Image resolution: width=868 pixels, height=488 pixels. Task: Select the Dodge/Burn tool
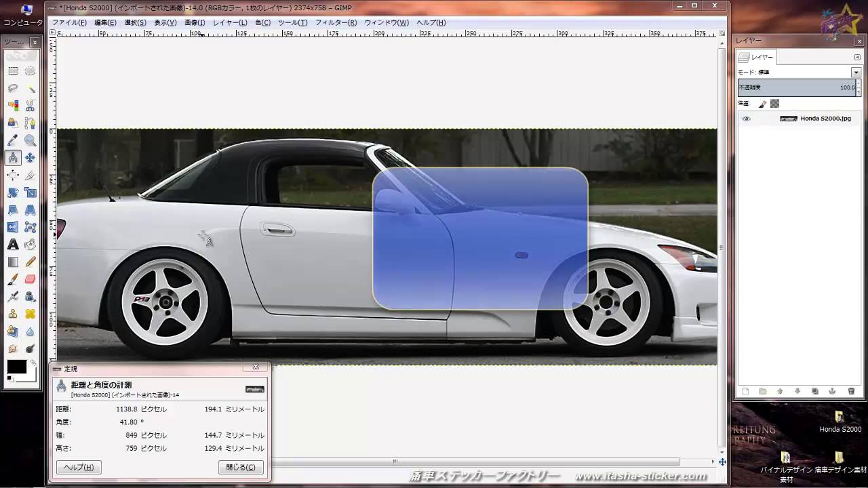click(31, 348)
